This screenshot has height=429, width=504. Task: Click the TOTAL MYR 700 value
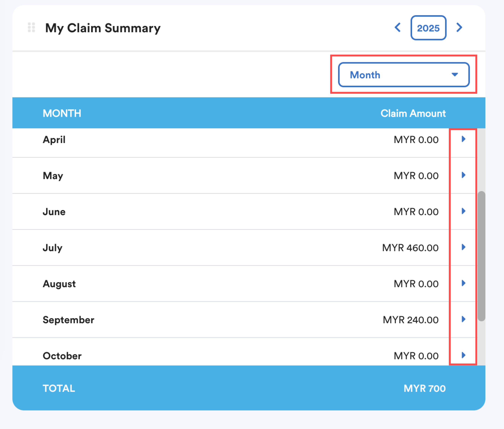(424, 388)
